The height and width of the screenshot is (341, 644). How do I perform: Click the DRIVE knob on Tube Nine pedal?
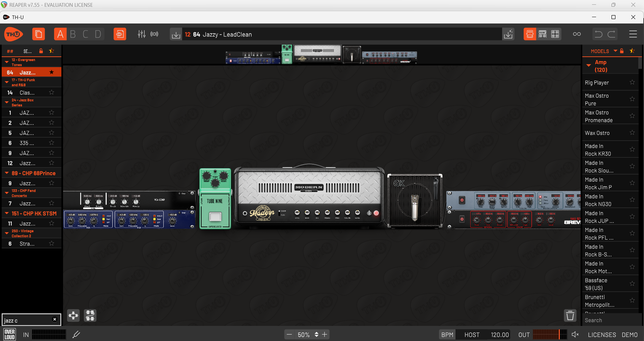(207, 176)
